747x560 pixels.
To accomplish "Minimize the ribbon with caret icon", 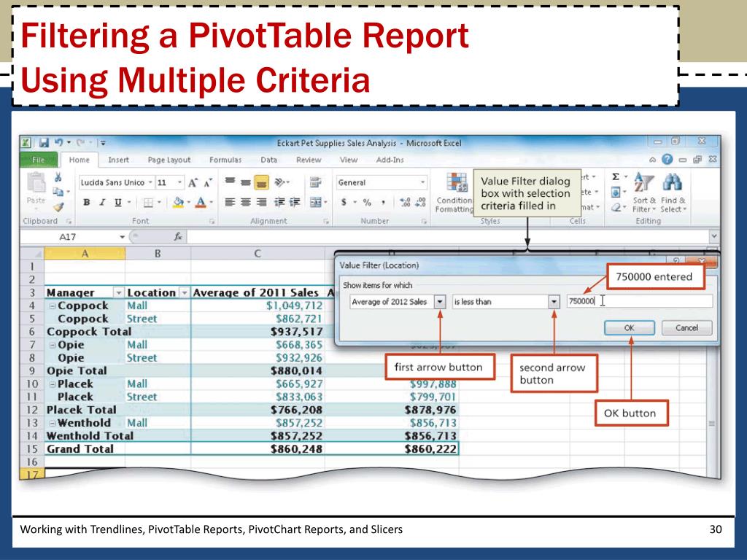I will pyautogui.click(x=652, y=160).
